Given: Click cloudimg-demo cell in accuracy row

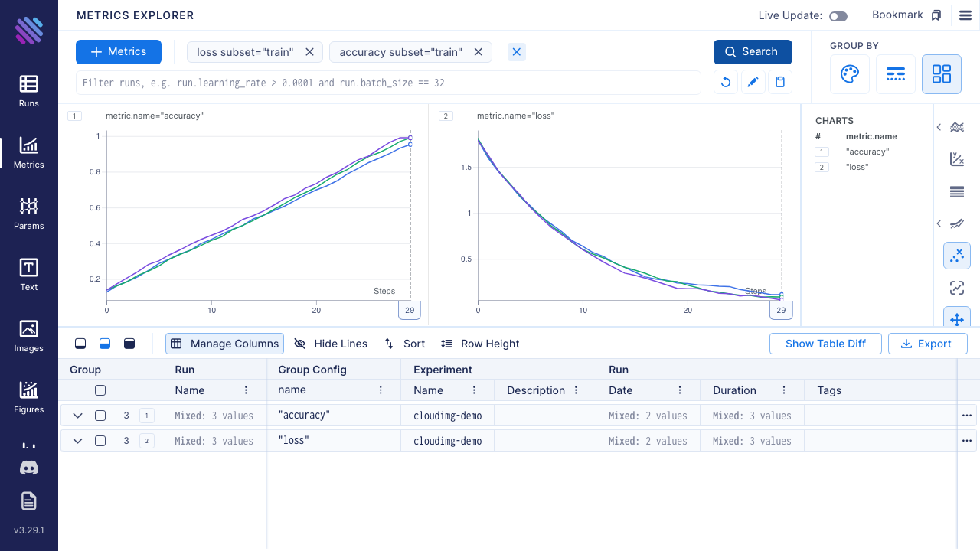Looking at the screenshot, I should [448, 416].
